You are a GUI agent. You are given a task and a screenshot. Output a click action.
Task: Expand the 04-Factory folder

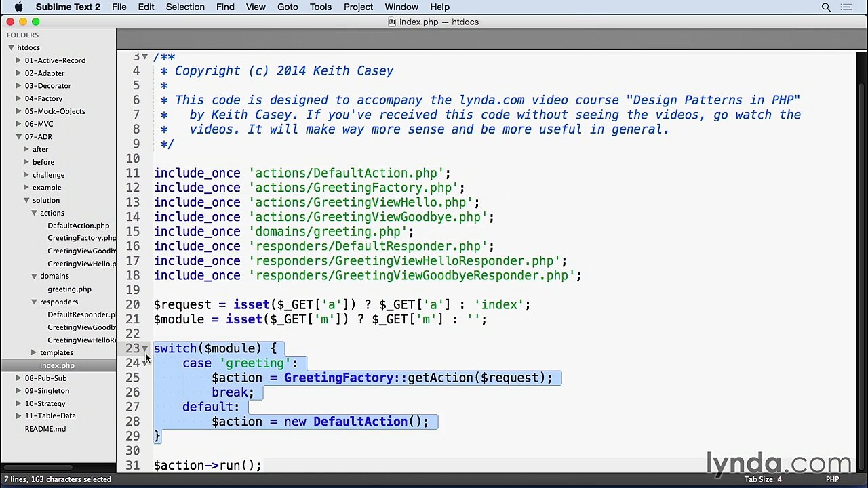coord(19,98)
